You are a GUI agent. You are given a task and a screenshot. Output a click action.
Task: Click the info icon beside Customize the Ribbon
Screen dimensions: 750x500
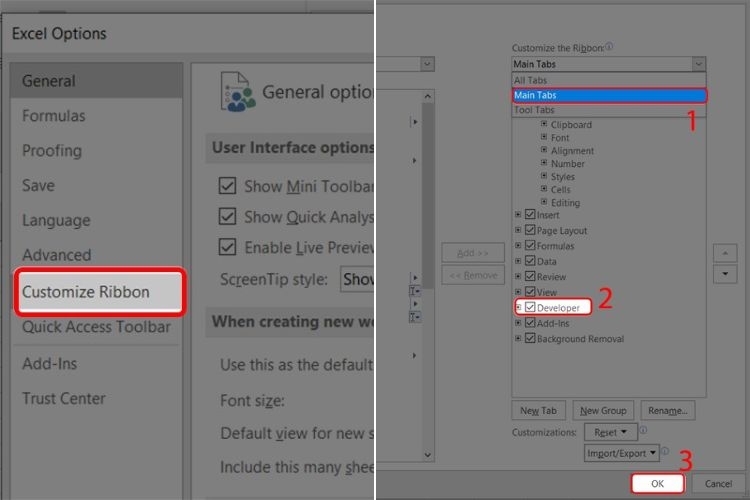pos(609,46)
